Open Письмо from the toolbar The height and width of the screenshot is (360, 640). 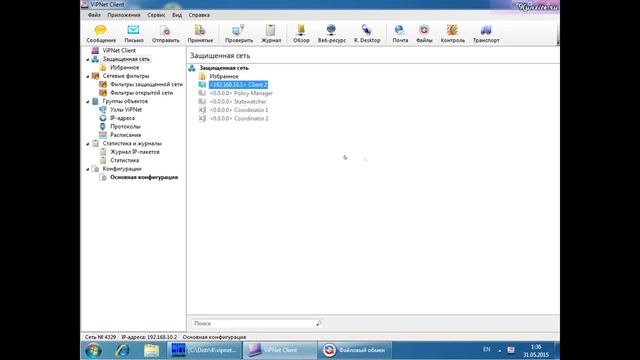coord(133,33)
